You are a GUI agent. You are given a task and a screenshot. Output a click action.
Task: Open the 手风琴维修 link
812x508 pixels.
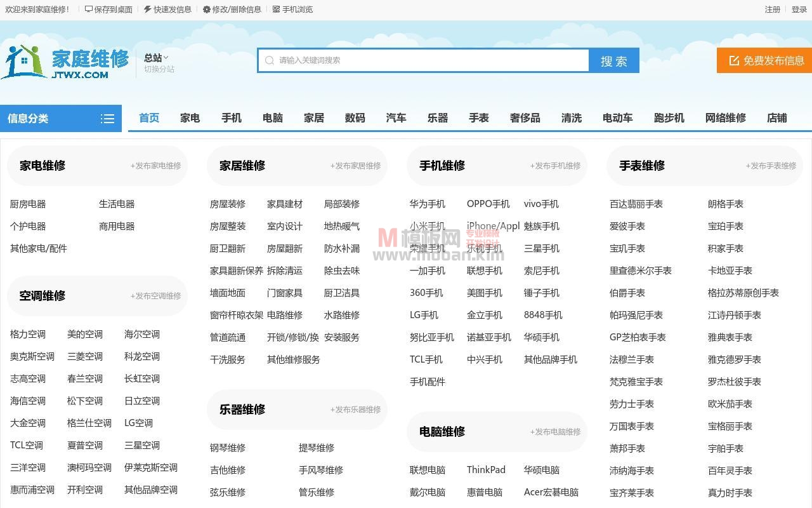(x=321, y=470)
